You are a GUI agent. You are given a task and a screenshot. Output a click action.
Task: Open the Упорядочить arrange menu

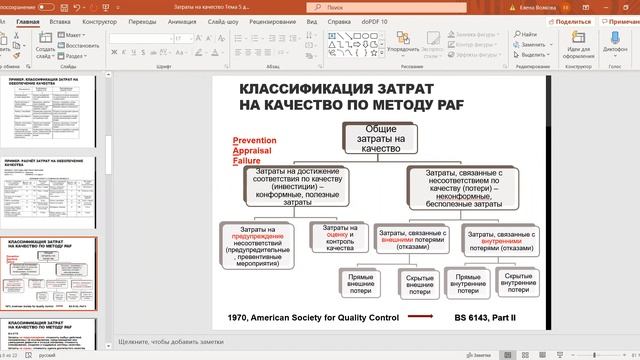(x=403, y=44)
